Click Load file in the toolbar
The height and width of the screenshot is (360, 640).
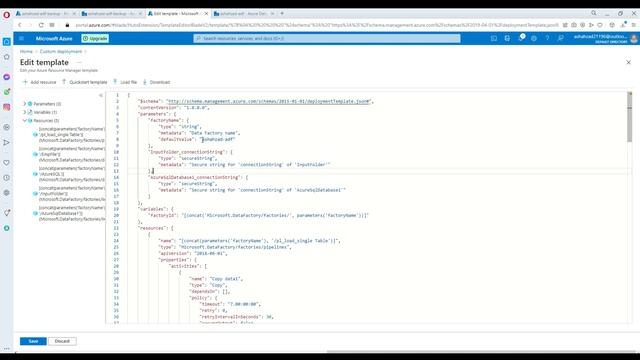[x=125, y=82]
